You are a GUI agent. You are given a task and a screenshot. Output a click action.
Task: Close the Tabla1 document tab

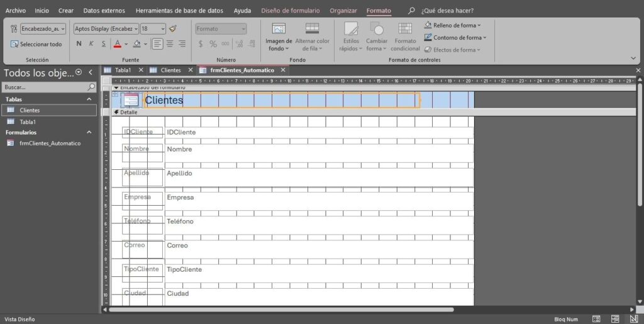(x=141, y=70)
